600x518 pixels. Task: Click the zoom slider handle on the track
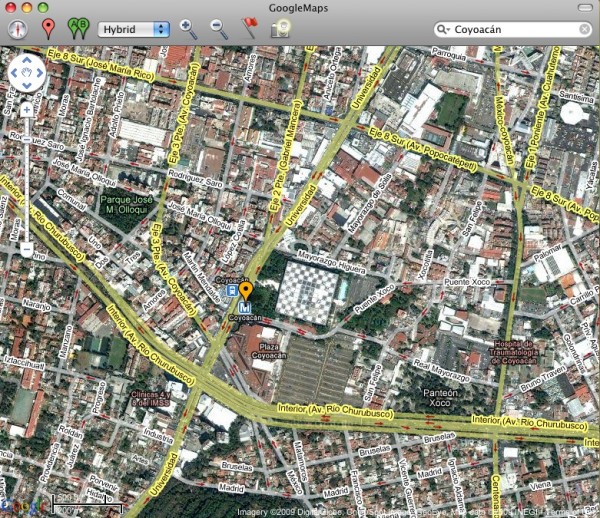[x=26, y=140]
